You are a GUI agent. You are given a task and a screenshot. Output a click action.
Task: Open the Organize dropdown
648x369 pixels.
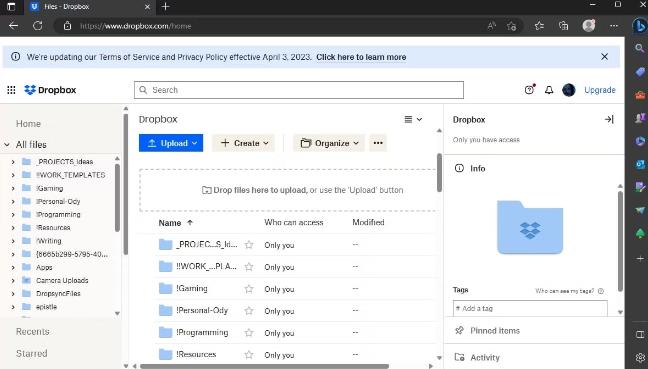329,143
